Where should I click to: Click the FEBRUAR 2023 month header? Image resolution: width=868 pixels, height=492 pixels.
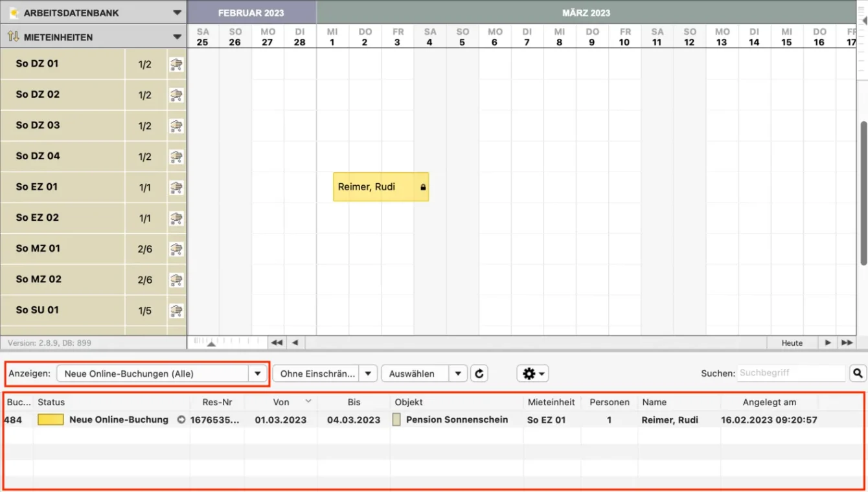pyautogui.click(x=251, y=12)
